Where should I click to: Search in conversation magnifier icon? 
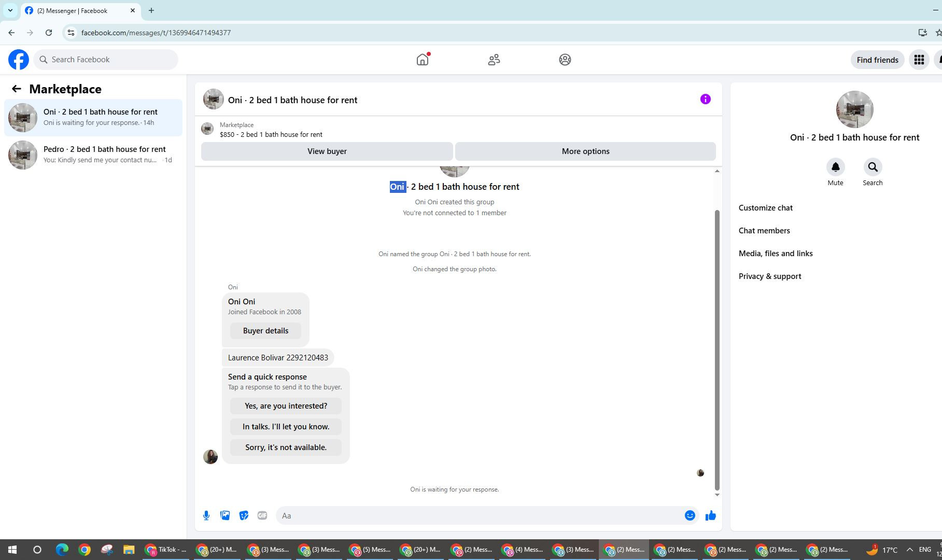873,167
